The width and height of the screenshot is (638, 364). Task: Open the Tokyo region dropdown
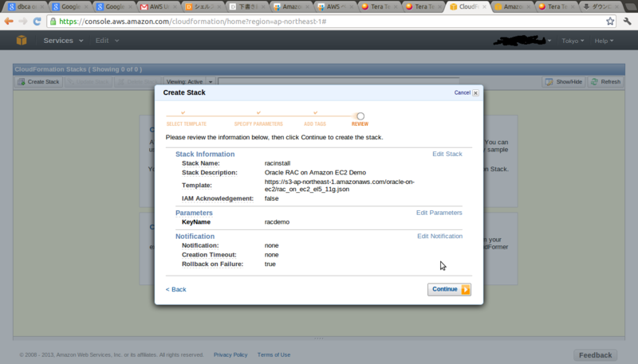pos(573,41)
